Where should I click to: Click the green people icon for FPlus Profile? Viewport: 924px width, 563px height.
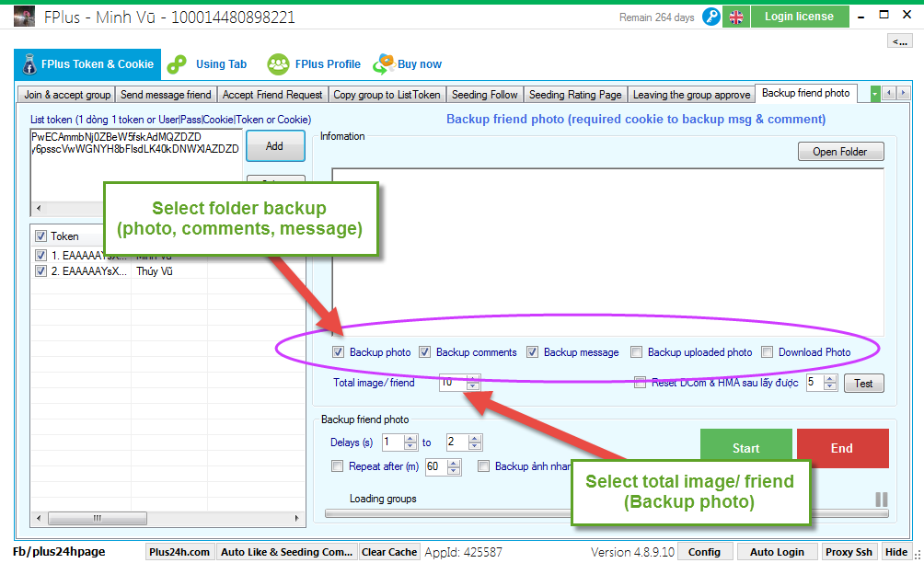[278, 64]
